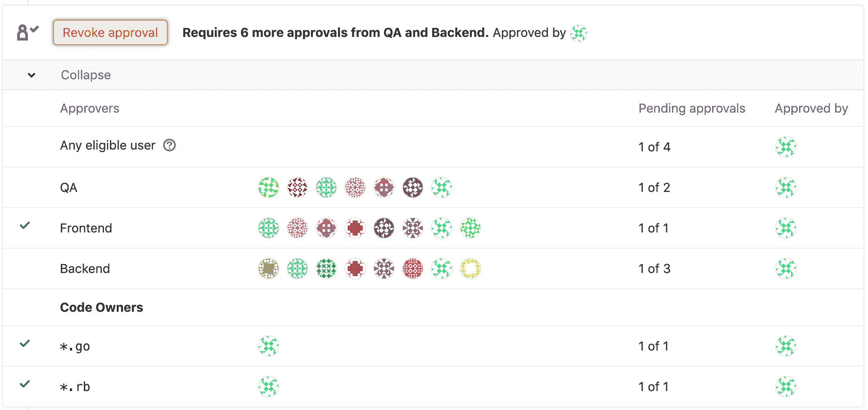Click the approved user avatar next to the header text
This screenshot has height=410, width=868.
[579, 32]
